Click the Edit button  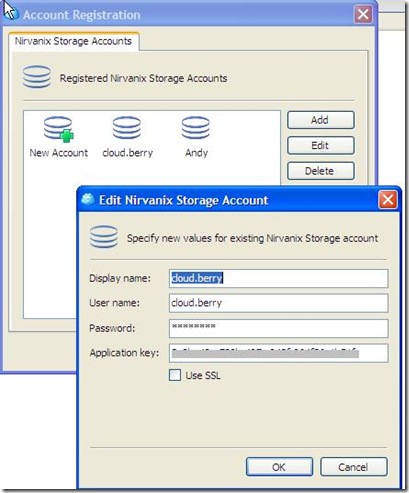[x=320, y=146]
